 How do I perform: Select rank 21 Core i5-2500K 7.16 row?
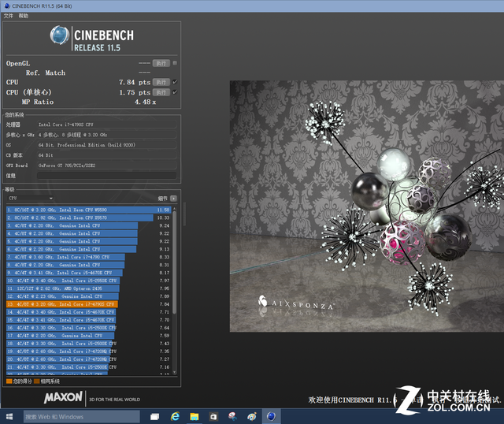coord(89,367)
